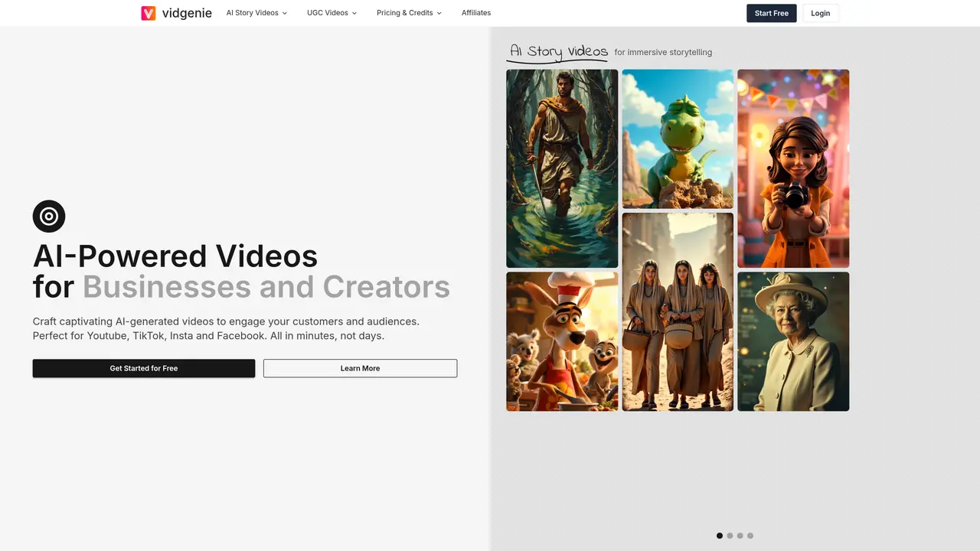
Task: Click Get Started for Free button
Action: coord(144,368)
